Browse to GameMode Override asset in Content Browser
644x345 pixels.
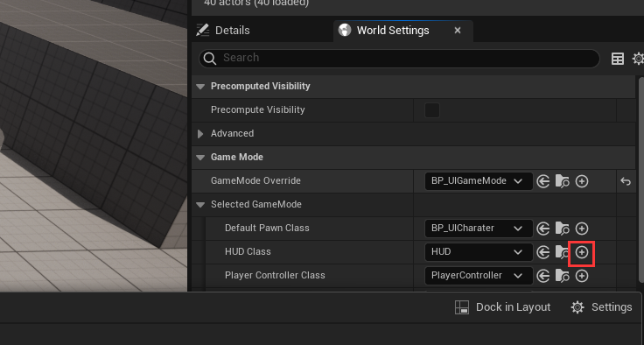coord(563,181)
